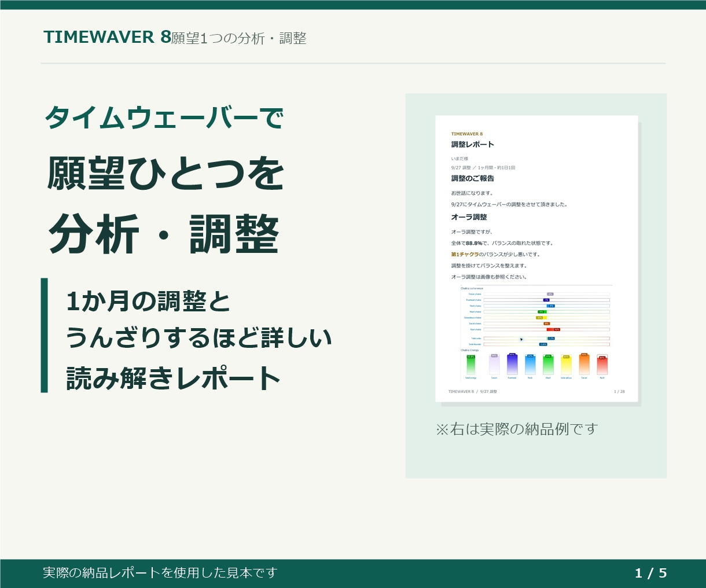Click the caption ※右は実際の納品例です
The image size is (706, 588).
coord(516,429)
